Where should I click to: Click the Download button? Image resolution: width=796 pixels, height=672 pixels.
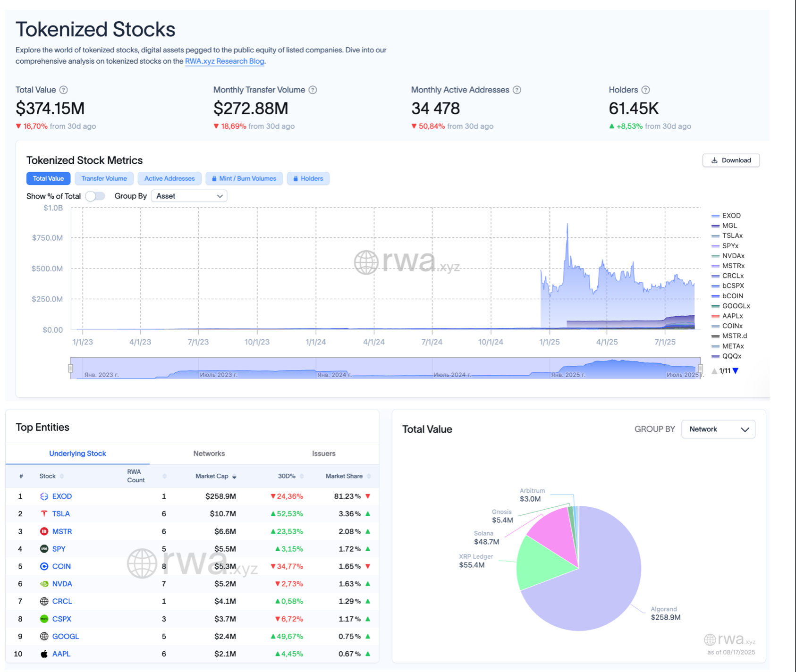pyautogui.click(x=731, y=160)
